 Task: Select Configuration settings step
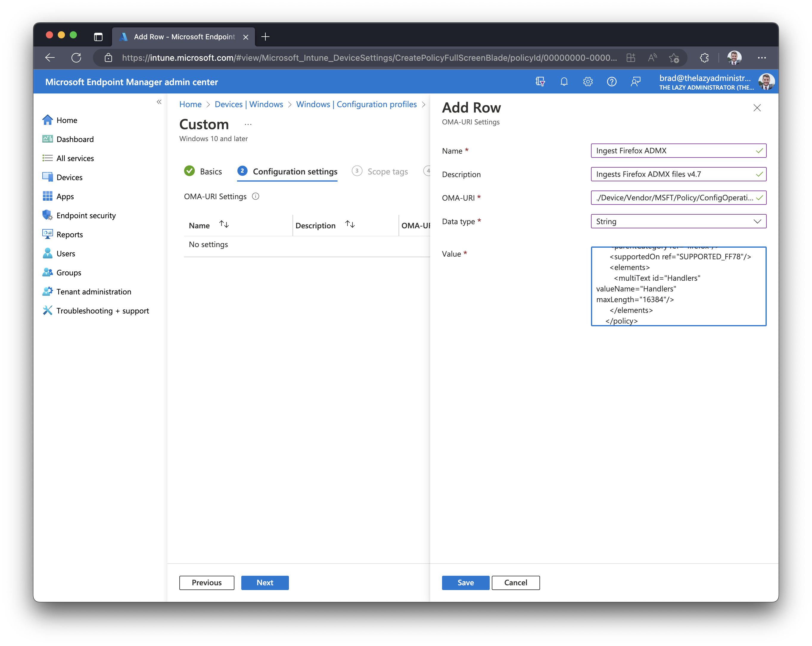tap(287, 171)
